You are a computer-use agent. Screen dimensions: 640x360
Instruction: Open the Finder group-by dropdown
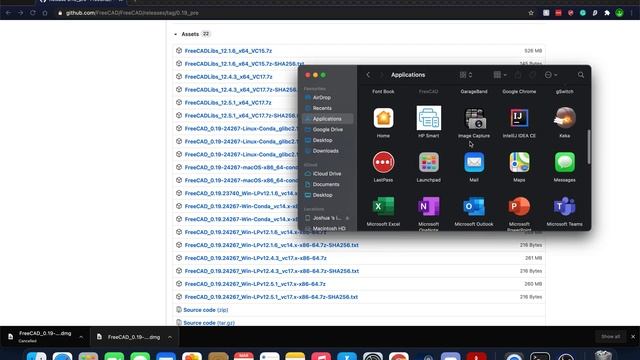[x=500, y=75]
